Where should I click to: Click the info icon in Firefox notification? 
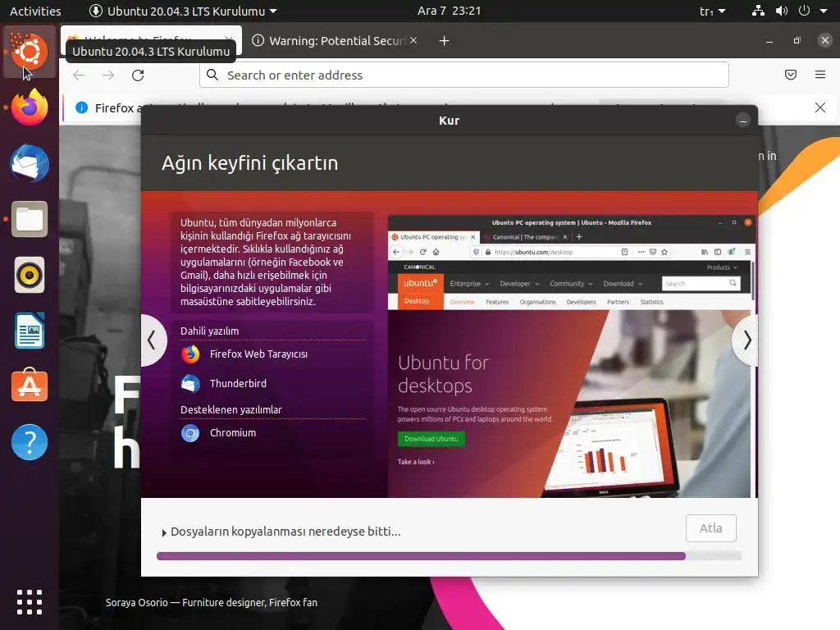pos(81,107)
